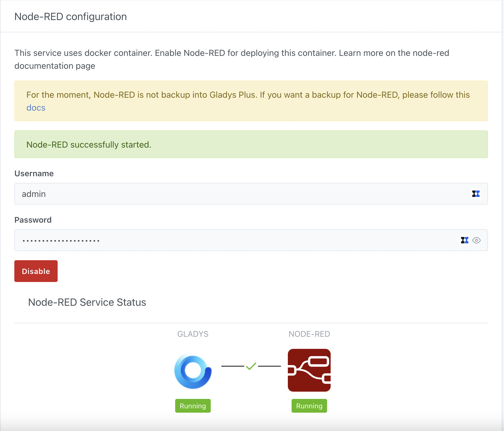This screenshot has width=504, height=431.
Task: Click the Password field label
Action: 33,220
